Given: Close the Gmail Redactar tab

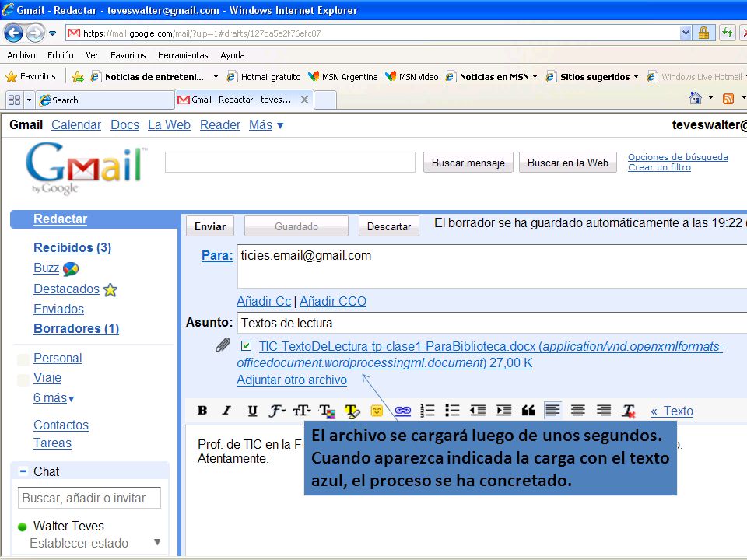Looking at the screenshot, I should coord(304,100).
